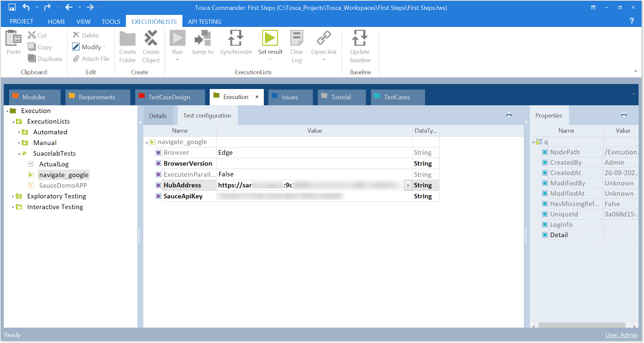Click the User: Admin link

click(x=621, y=335)
